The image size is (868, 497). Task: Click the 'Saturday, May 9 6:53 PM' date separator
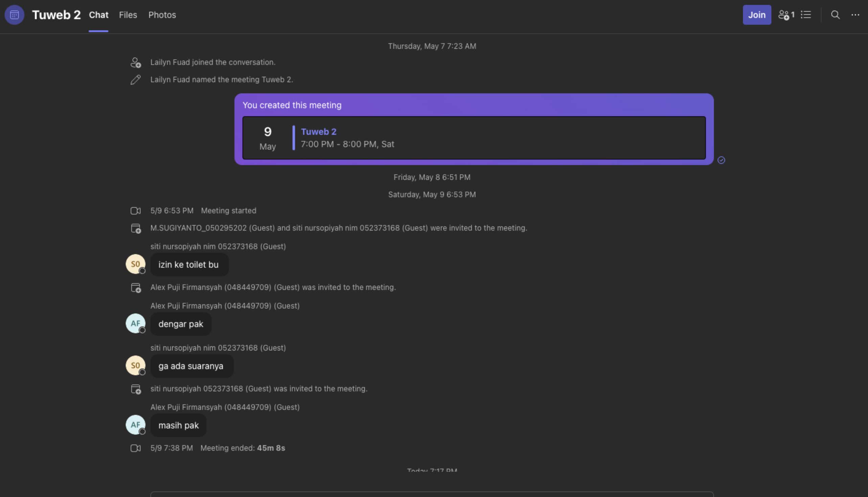click(x=432, y=195)
